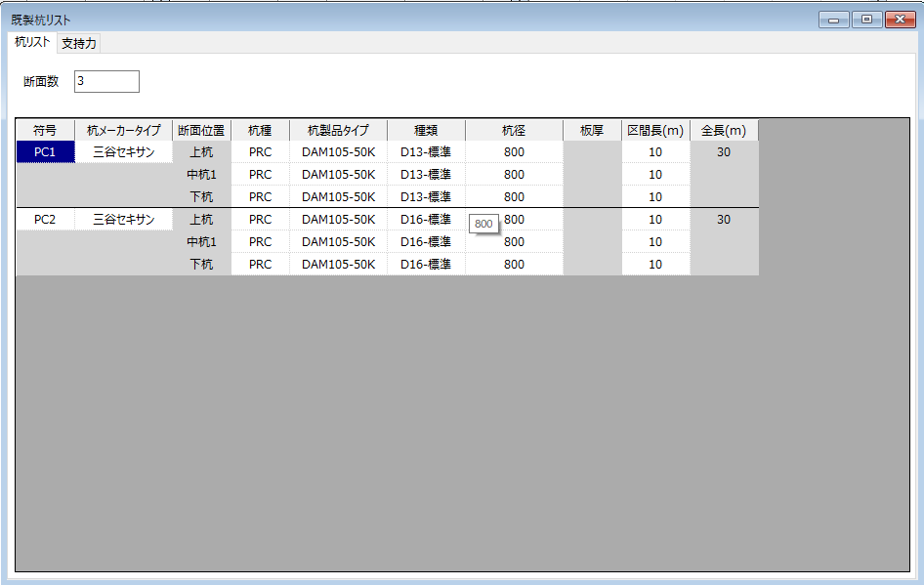This screenshot has height=585, width=924.
Task: Switch to the 支持力 tab
Action: [78, 43]
